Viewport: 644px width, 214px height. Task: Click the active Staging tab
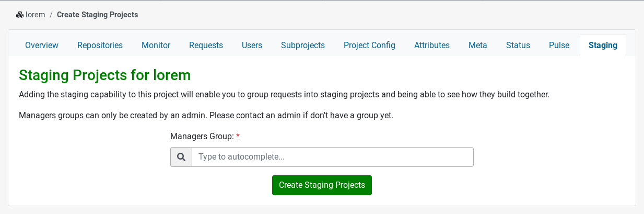[603, 46]
